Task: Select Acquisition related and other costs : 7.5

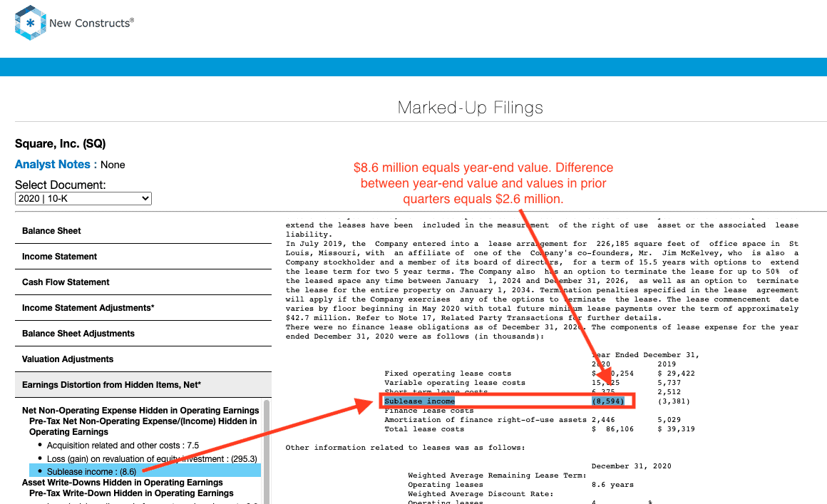Action: click(123, 446)
